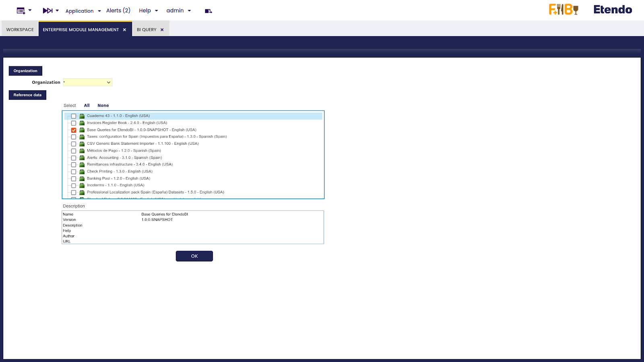Click the Etendo logo
Image resolution: width=644 pixels, height=362 pixels.
[x=613, y=10]
